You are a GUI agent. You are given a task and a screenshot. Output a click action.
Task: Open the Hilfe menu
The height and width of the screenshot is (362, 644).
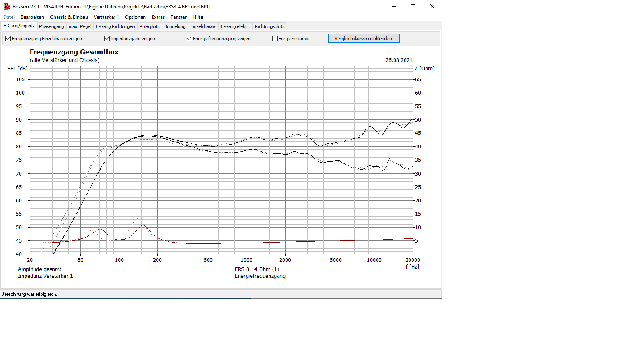(197, 17)
